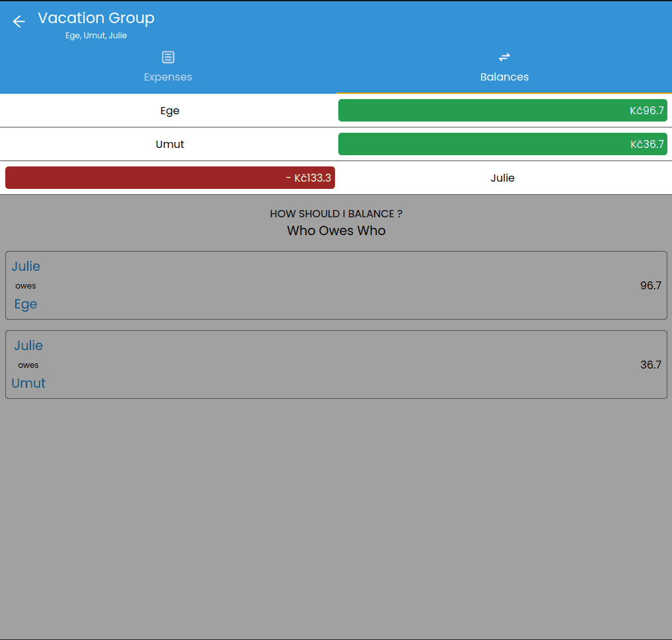Click the Balances swap arrows icon

pyautogui.click(x=504, y=57)
